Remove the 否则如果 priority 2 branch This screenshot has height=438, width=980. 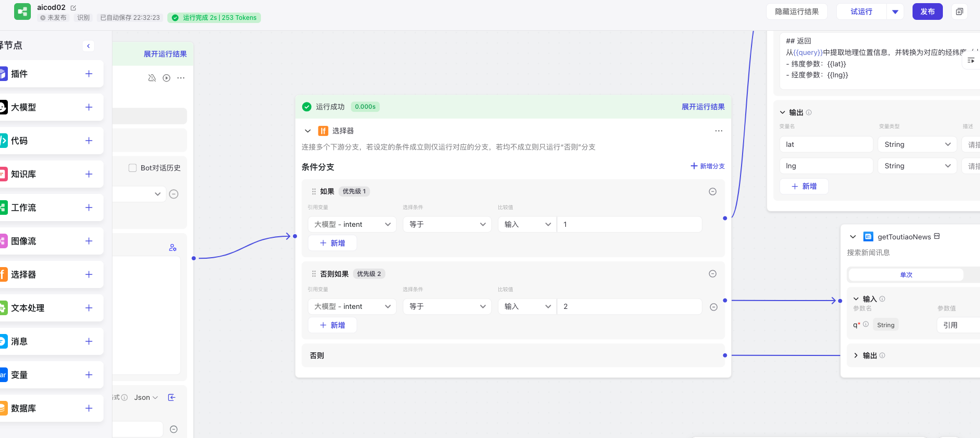pos(712,273)
